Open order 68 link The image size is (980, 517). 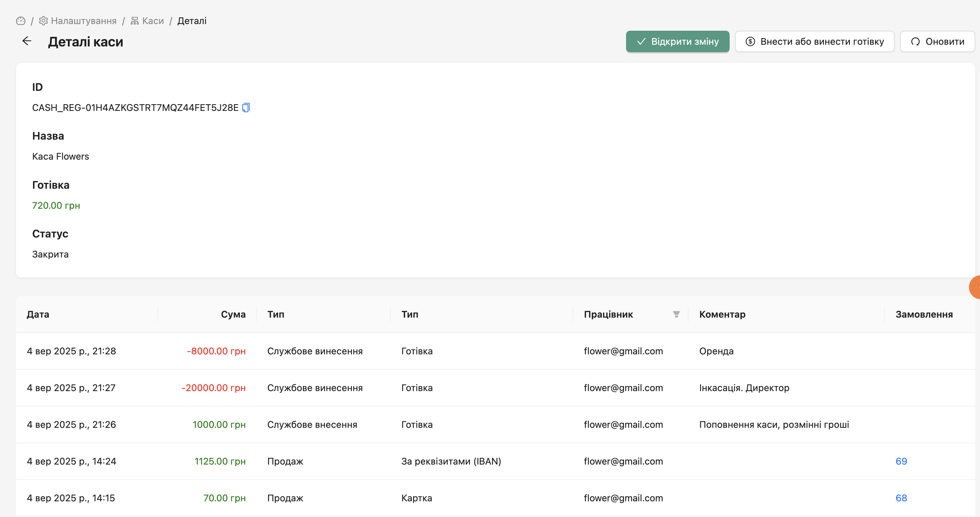[901, 498]
